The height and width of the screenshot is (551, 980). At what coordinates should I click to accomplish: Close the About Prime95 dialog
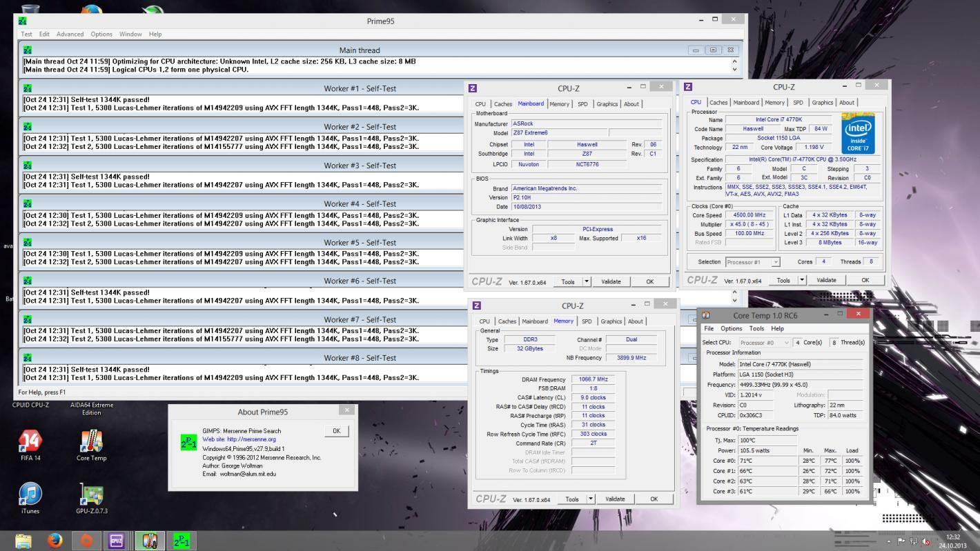(x=347, y=410)
